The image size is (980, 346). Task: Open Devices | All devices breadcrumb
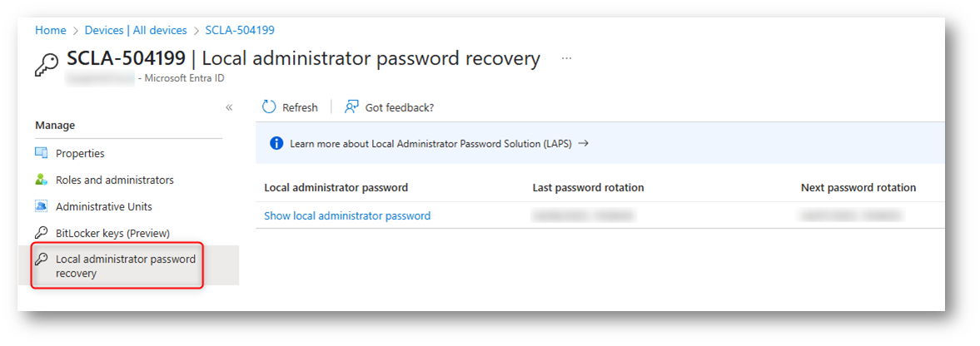pyautogui.click(x=136, y=30)
